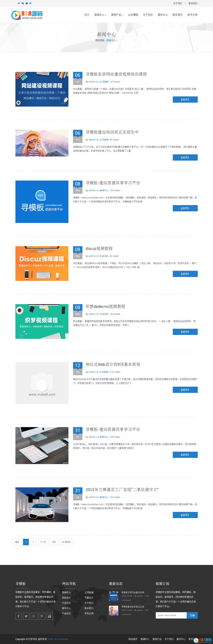Open the white Lamborghini car thumbnail
The height and width of the screenshot is (644, 213).
(x=42, y=505)
